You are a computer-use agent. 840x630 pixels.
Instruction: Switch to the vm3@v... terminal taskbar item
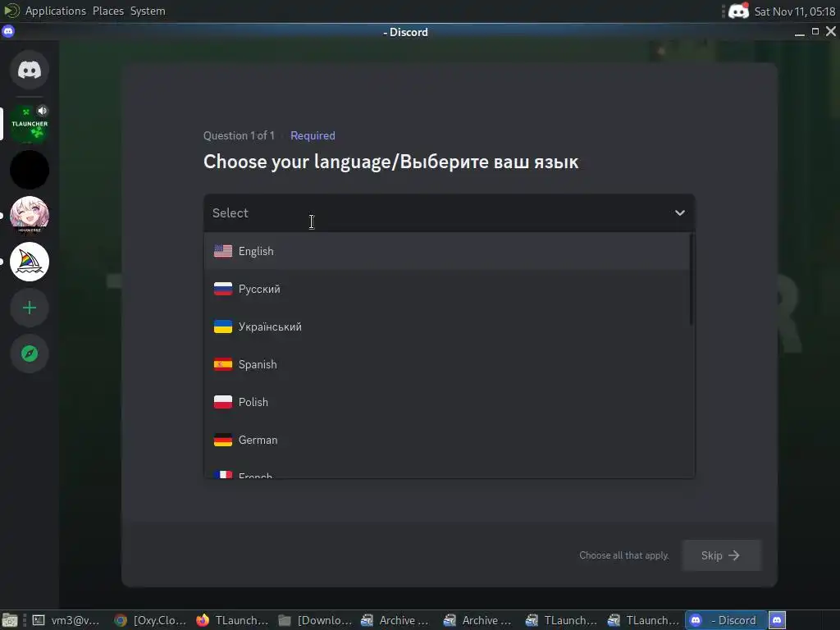(66, 620)
